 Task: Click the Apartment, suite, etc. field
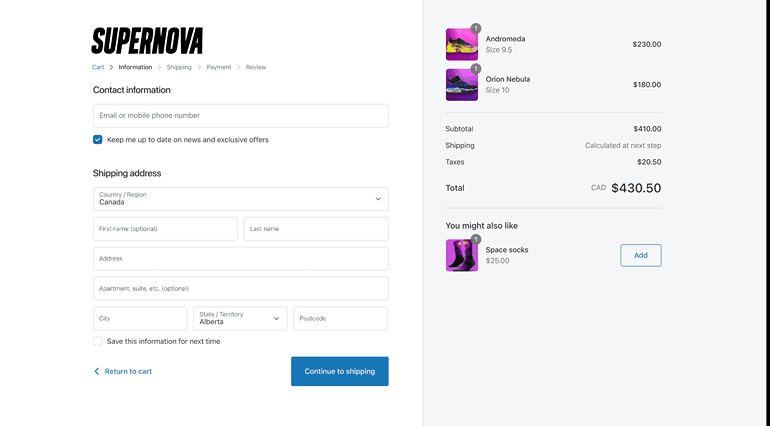[241, 288]
